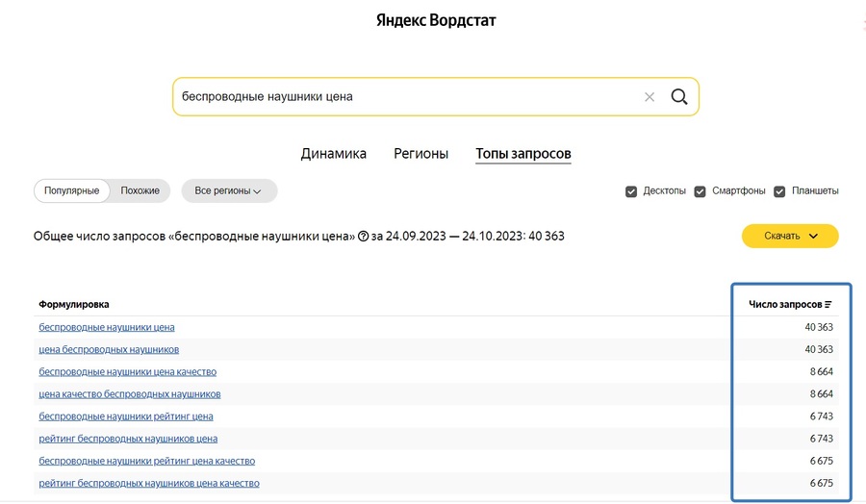Switch to the Регионы tab
Screen dimensions: 866x504
click(420, 154)
